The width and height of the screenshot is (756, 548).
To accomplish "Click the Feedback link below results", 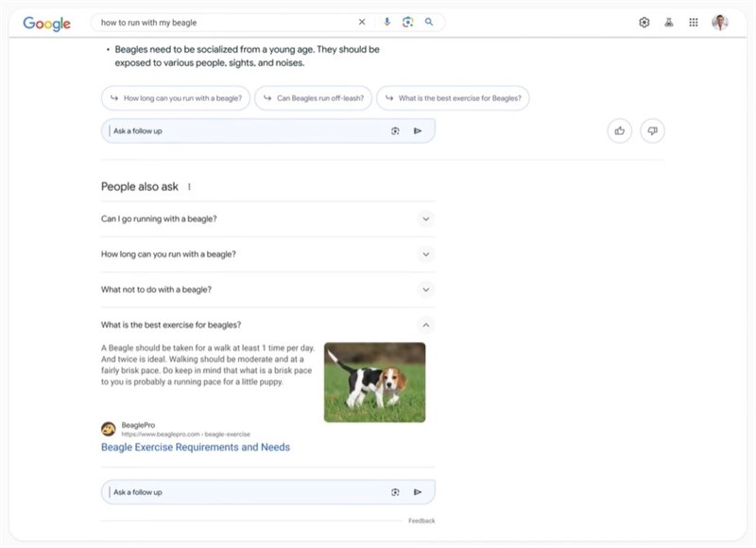I will click(x=421, y=522).
